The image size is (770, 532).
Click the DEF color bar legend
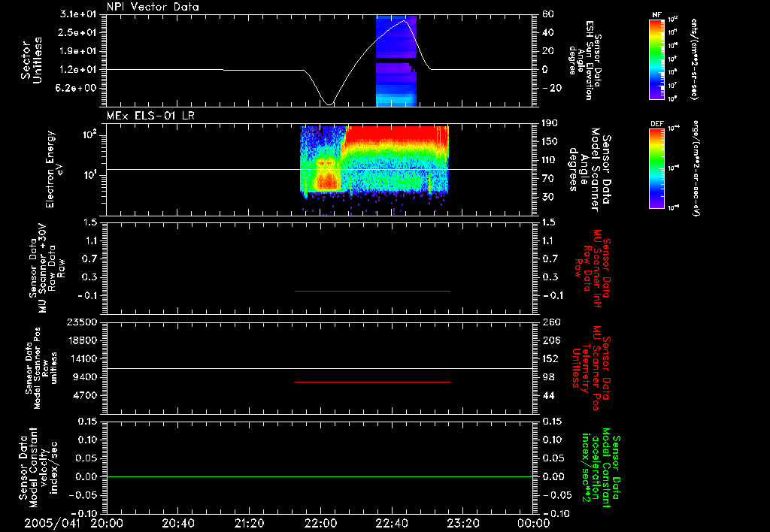tap(657, 168)
